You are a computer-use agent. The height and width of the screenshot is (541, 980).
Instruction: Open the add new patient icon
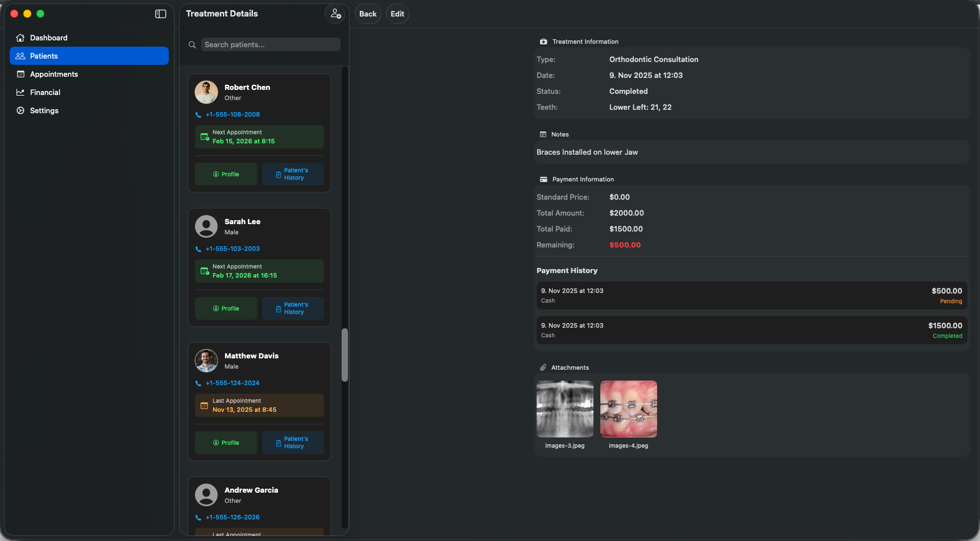coord(335,14)
